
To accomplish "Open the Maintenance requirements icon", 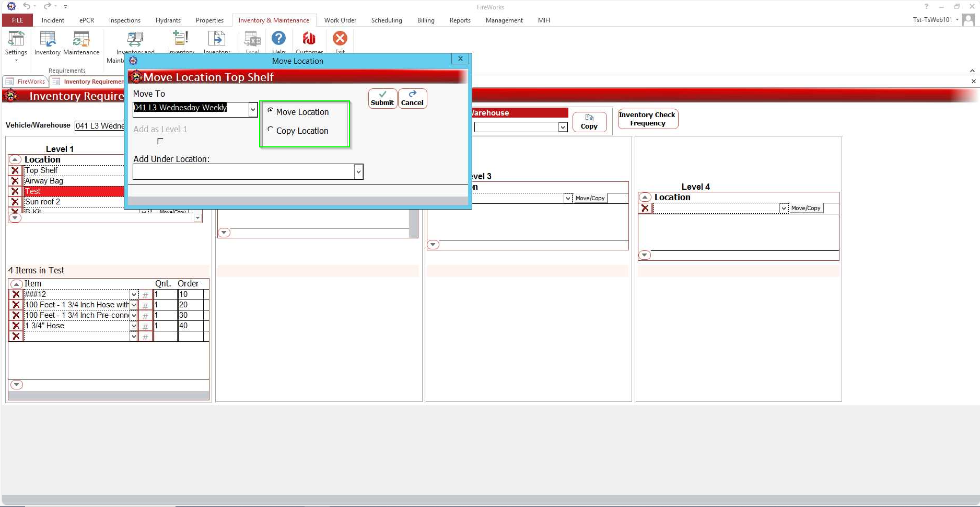I will [81, 43].
